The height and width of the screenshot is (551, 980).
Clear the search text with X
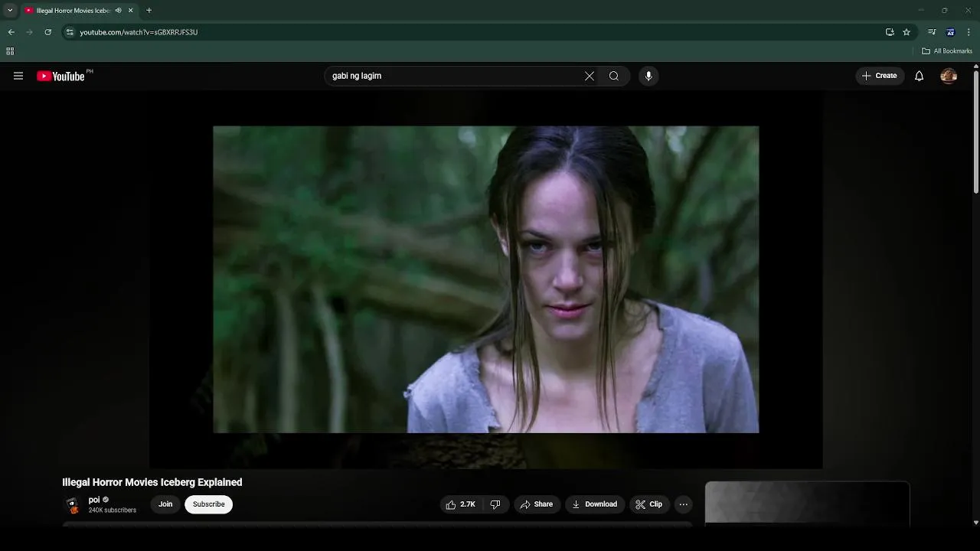point(590,76)
